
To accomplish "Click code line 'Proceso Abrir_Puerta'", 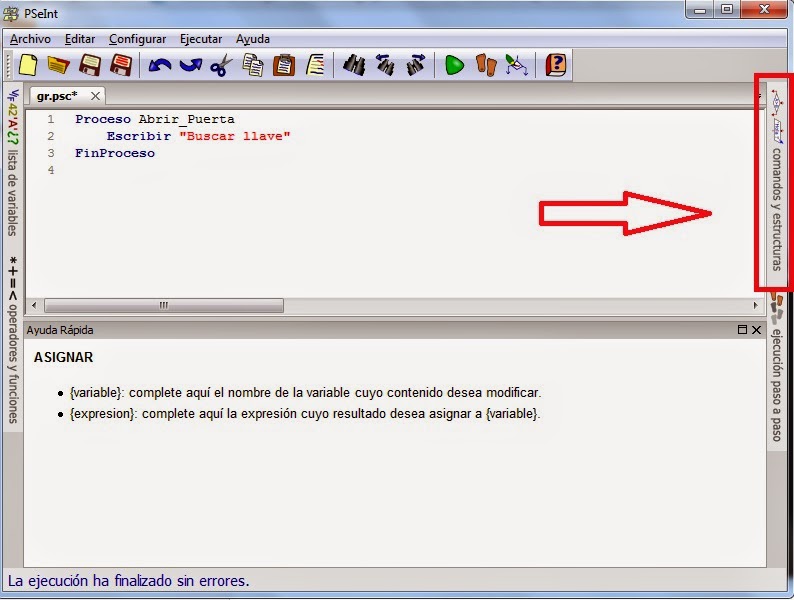I will 155,119.
